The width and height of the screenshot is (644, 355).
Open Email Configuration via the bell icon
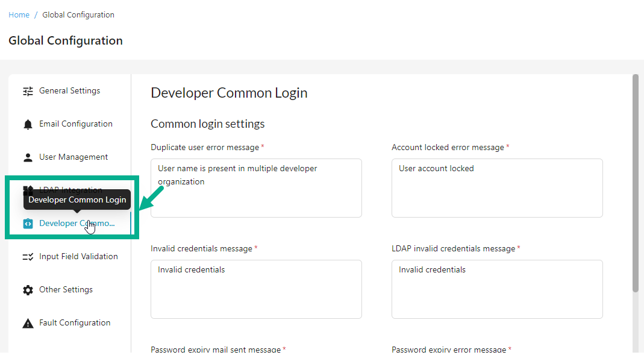click(27, 124)
